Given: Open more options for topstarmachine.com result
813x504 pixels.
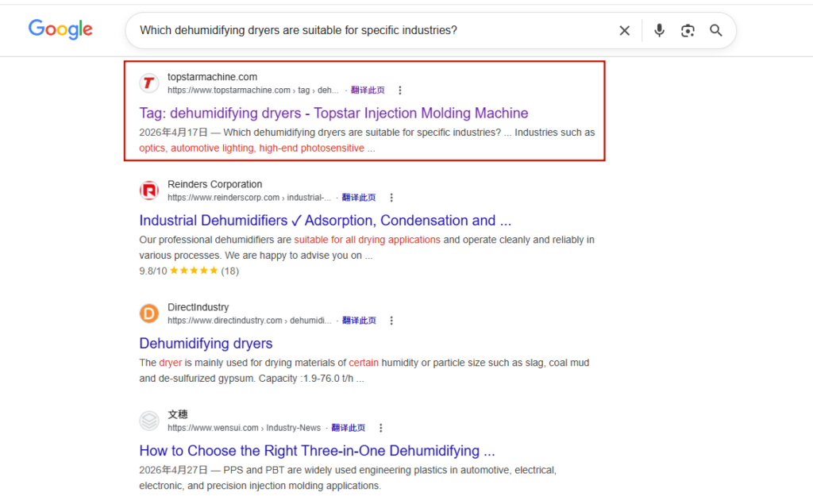Looking at the screenshot, I should tap(400, 90).
